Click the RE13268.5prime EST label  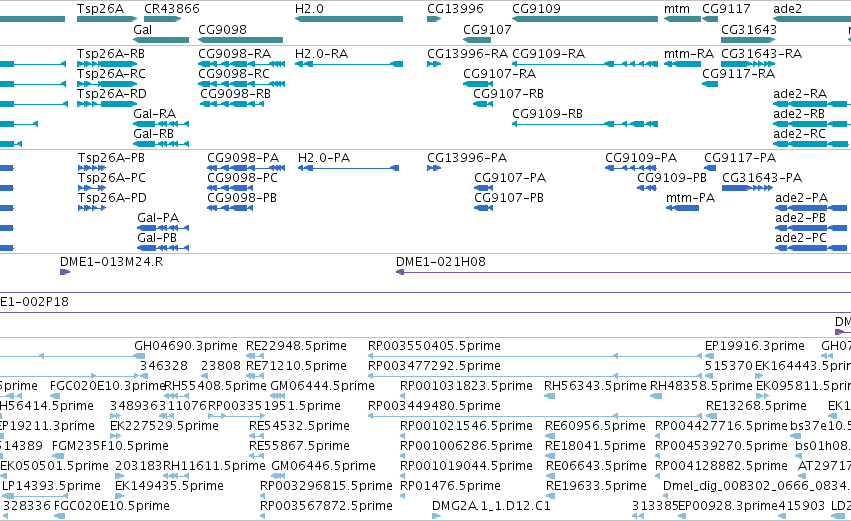point(756,406)
